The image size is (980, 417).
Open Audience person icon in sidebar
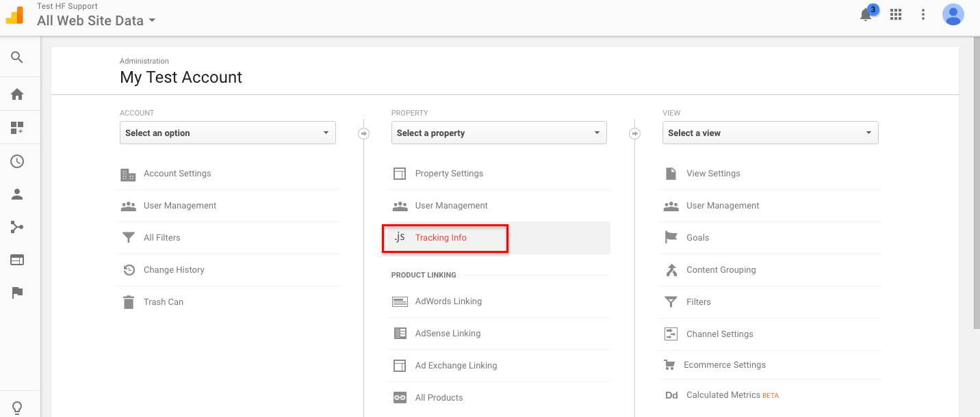point(17,194)
